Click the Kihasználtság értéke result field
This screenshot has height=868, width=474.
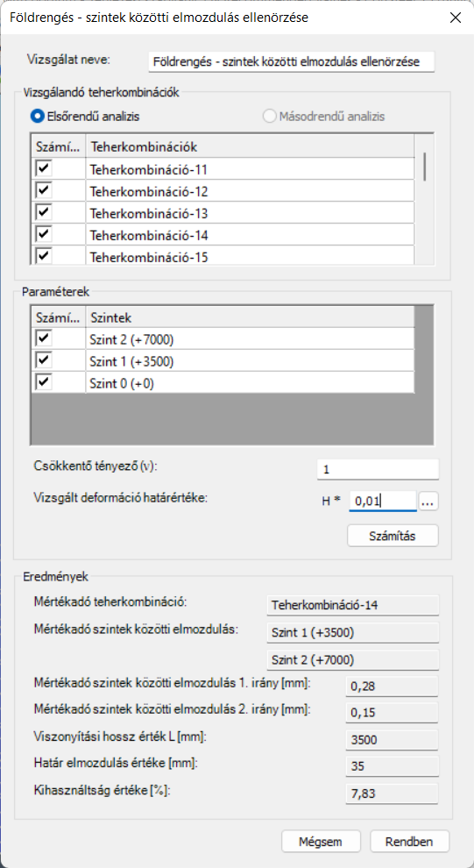point(393,794)
